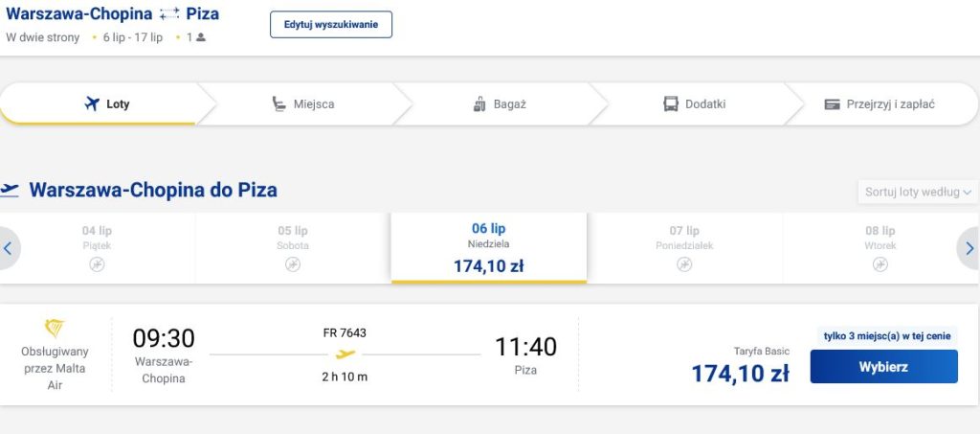
Task: Open the Sortuj loty według dropdown
Action: 918,192
